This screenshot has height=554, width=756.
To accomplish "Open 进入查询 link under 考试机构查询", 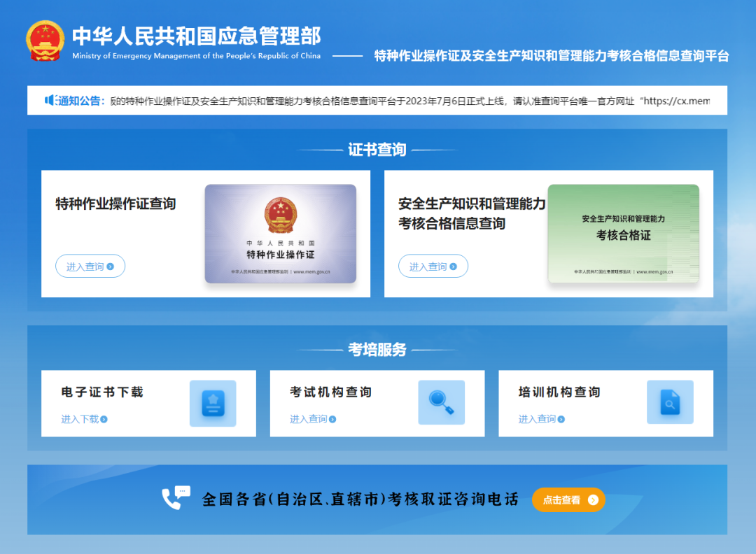I will pyautogui.click(x=313, y=419).
